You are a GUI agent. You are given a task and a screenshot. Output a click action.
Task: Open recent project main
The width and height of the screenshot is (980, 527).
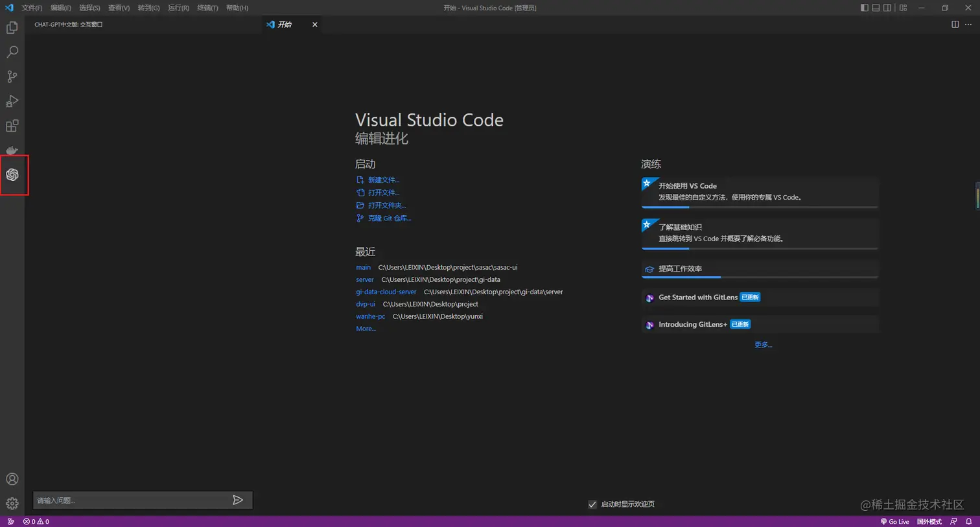363,267
